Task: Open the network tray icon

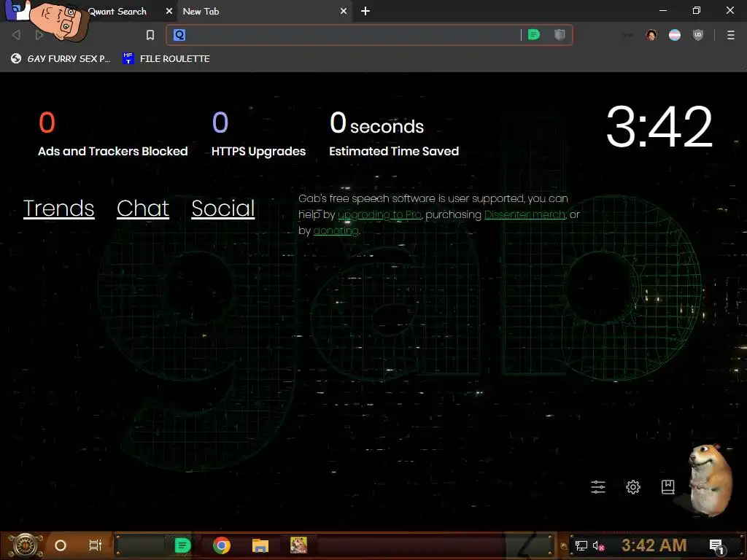Action: click(581, 545)
